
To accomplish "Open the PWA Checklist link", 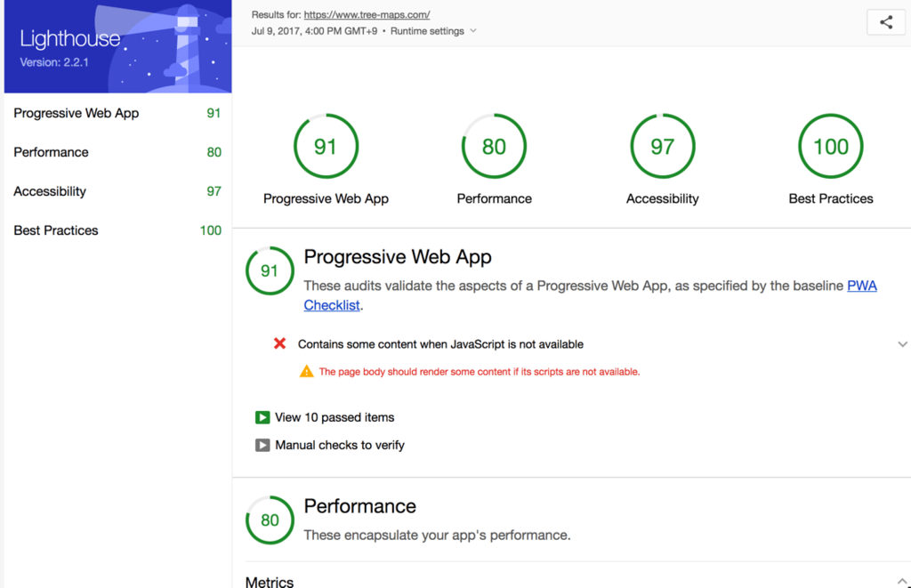I will 591,295.
